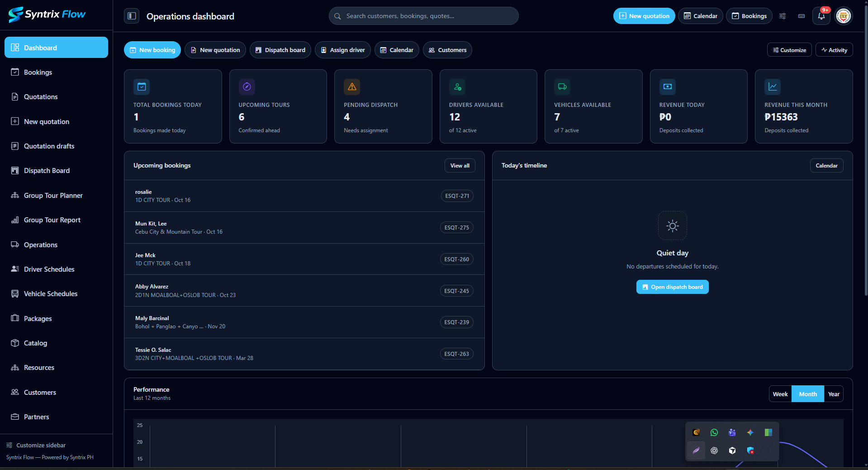Open Catalog in the sidebar
868x470 pixels.
pos(56,343)
